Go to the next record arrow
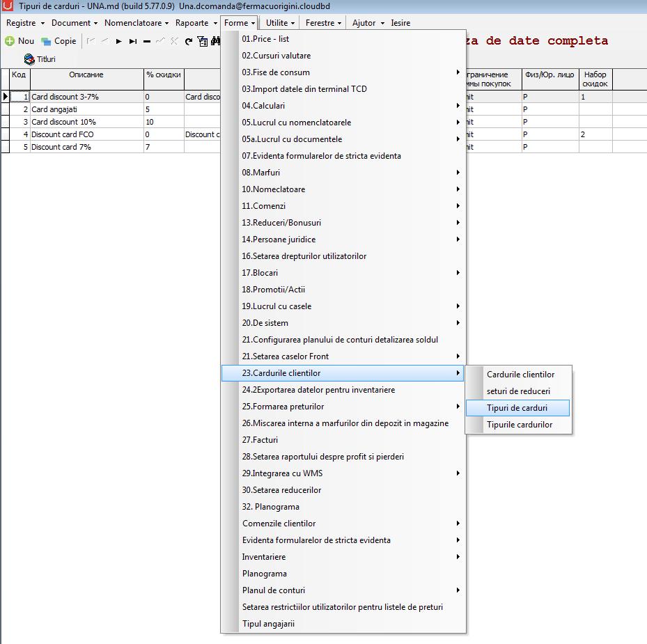The height and width of the screenshot is (644, 647). click(x=119, y=41)
